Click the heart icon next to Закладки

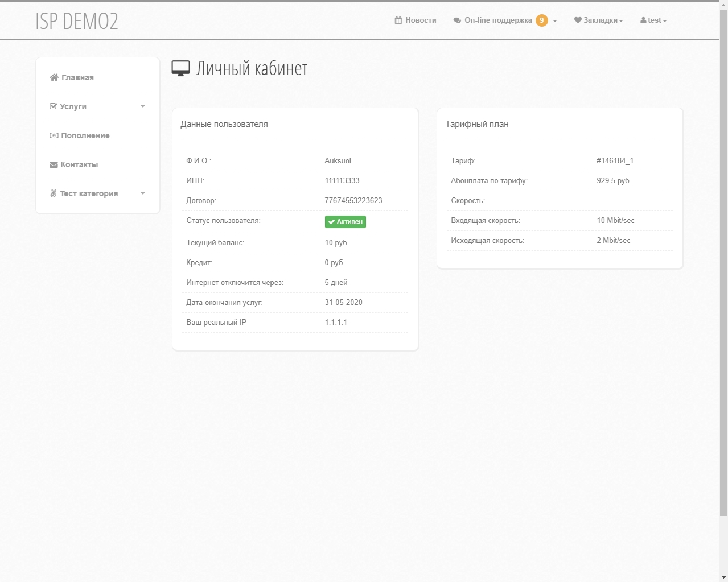point(578,20)
